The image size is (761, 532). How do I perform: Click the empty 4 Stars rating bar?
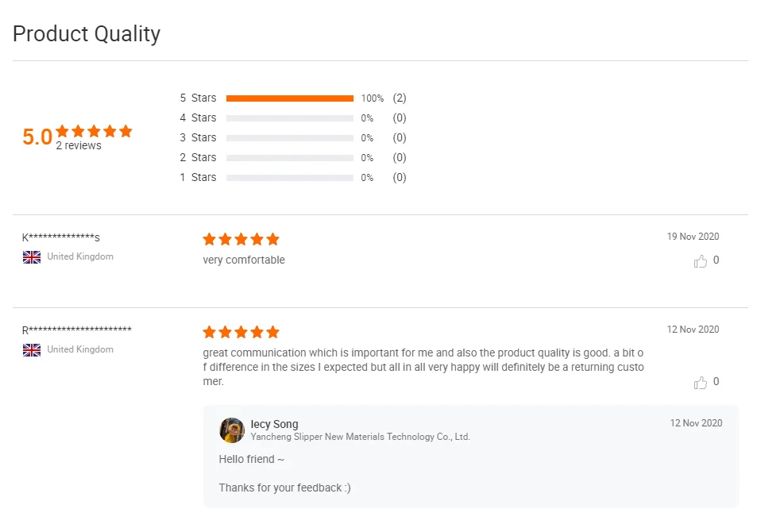tap(290, 118)
